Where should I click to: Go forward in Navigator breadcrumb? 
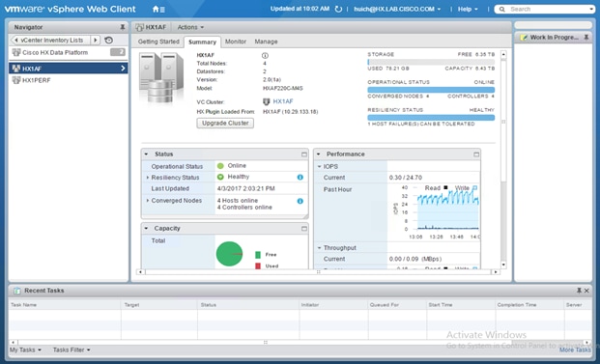coord(96,41)
